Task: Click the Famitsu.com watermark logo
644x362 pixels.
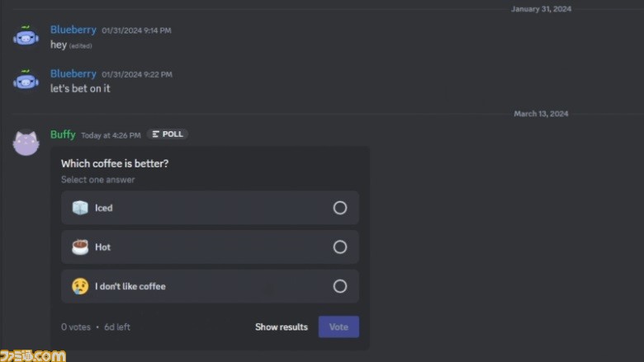Action: [x=33, y=355]
